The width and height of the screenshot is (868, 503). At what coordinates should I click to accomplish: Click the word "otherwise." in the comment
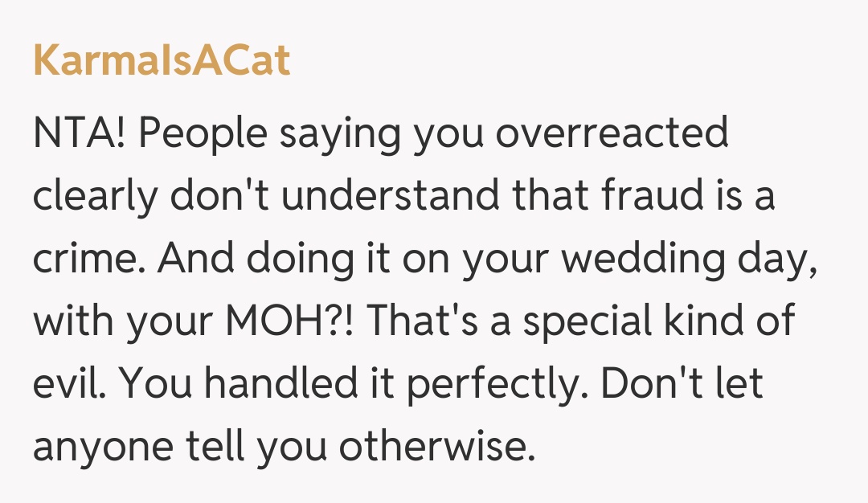pyautogui.click(x=436, y=448)
